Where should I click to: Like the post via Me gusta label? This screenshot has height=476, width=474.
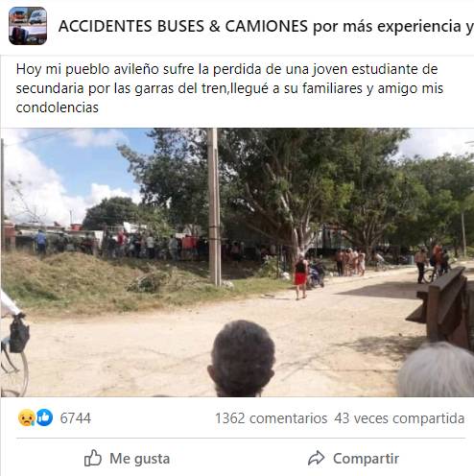pyautogui.click(x=139, y=459)
